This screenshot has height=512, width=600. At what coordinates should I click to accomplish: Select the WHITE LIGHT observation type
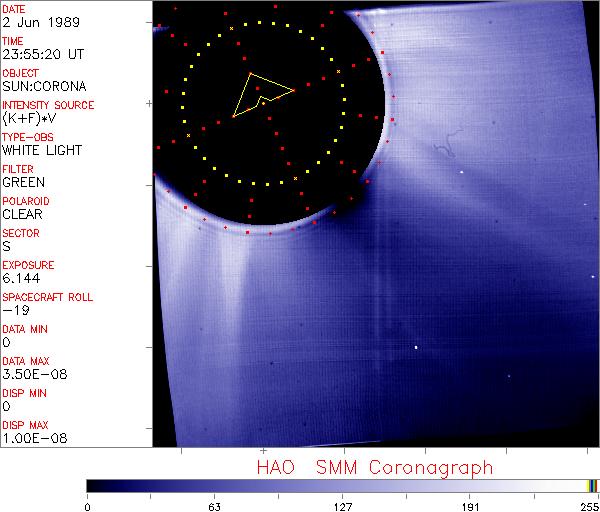41,150
